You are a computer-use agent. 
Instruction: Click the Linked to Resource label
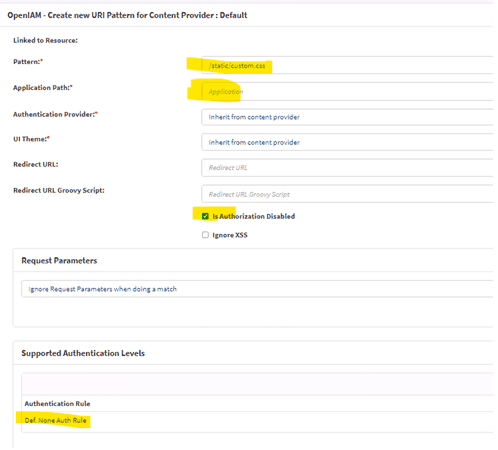[45, 40]
